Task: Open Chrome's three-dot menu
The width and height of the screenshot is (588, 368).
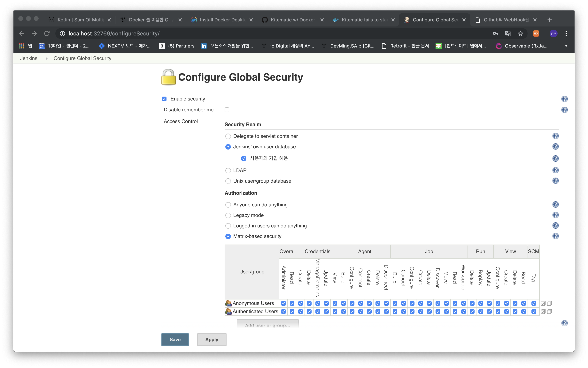Action: (x=566, y=33)
